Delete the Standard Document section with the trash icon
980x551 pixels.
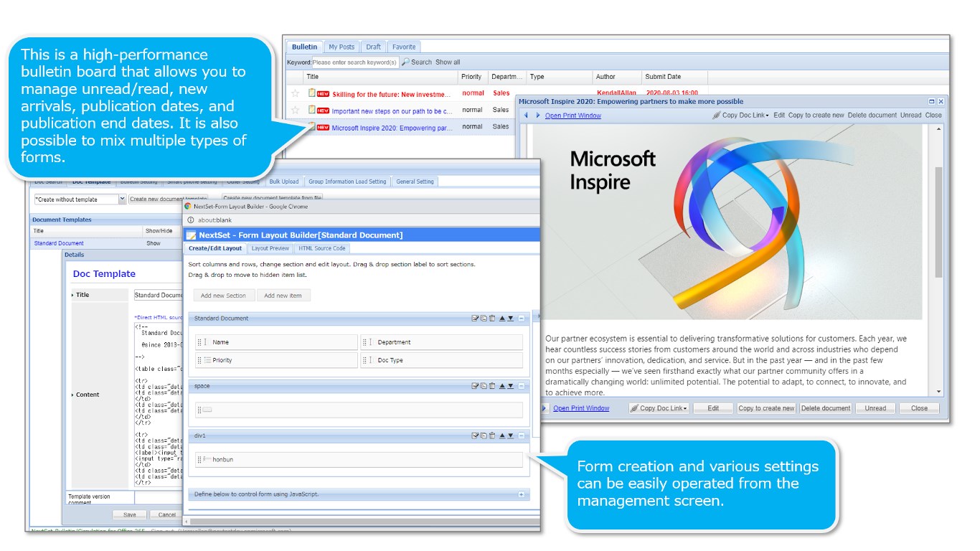coord(492,319)
